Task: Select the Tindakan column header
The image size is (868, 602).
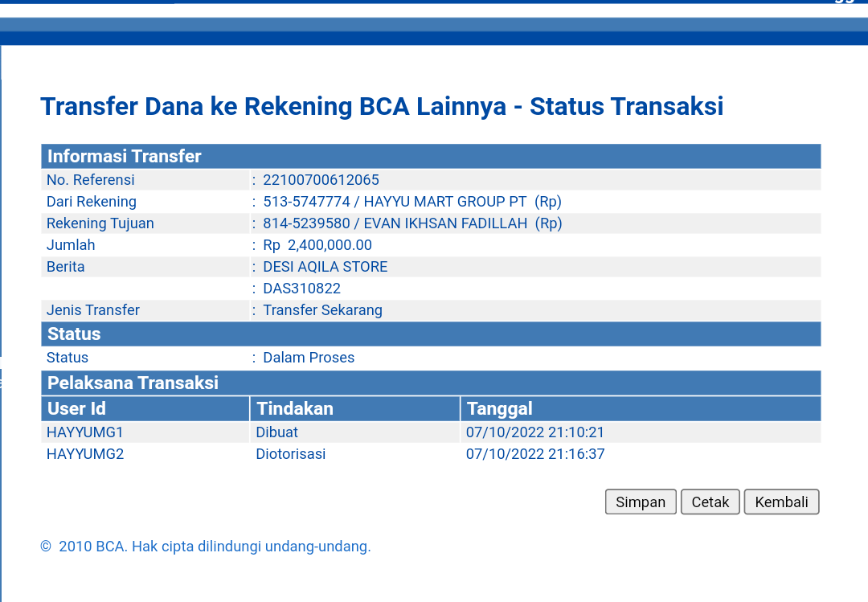Action: click(x=294, y=408)
